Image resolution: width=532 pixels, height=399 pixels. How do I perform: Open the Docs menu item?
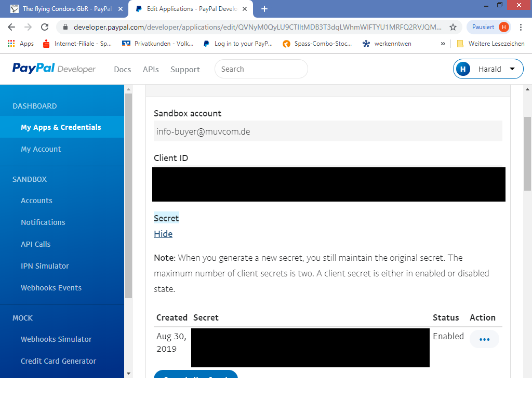point(122,70)
